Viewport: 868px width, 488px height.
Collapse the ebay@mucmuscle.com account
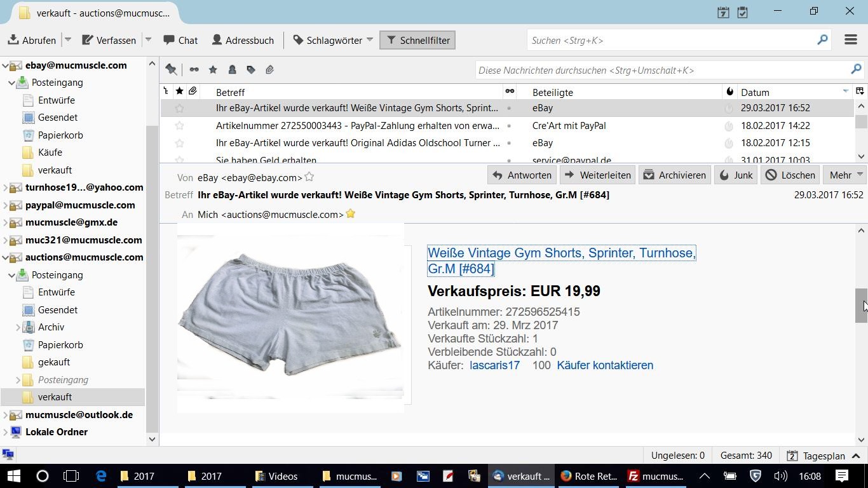coord(6,65)
